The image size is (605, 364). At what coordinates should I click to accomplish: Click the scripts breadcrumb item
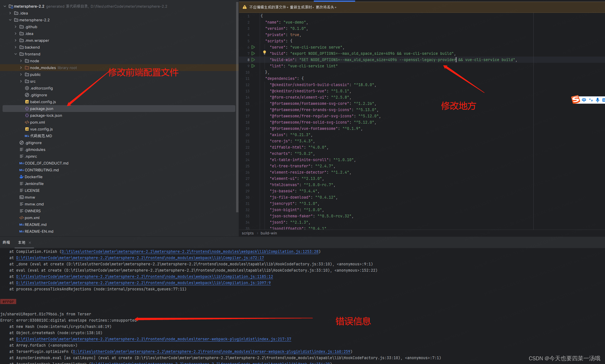248,233
